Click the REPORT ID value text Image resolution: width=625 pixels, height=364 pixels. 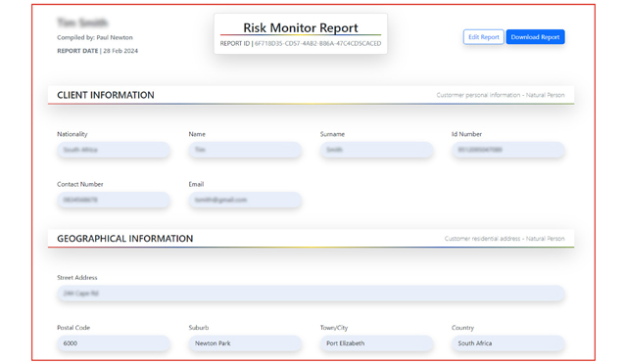[x=317, y=43]
